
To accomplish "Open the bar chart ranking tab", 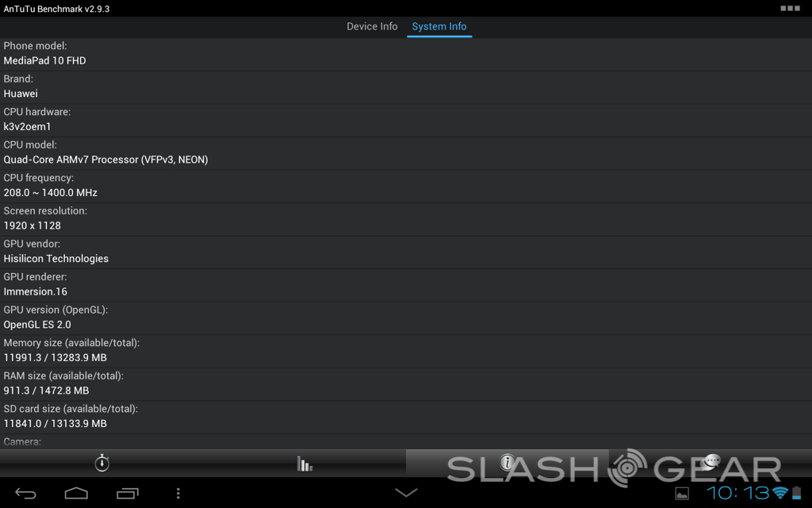I will click(304, 463).
